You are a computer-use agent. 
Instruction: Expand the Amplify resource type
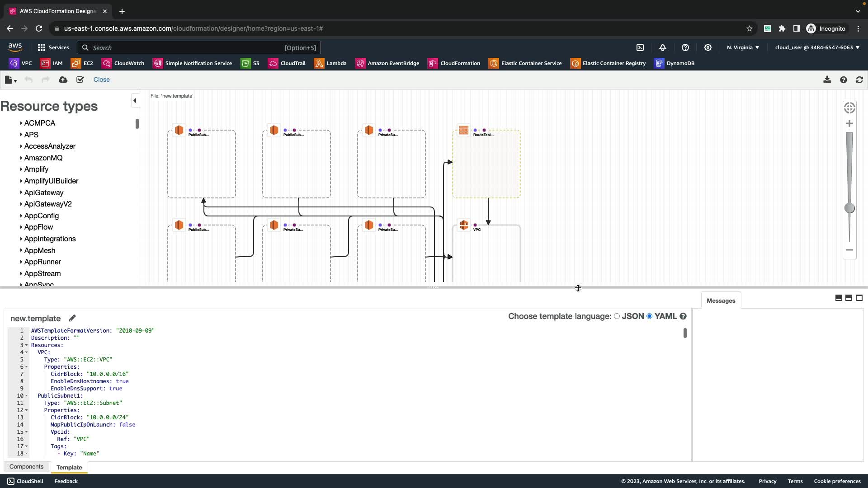point(36,169)
